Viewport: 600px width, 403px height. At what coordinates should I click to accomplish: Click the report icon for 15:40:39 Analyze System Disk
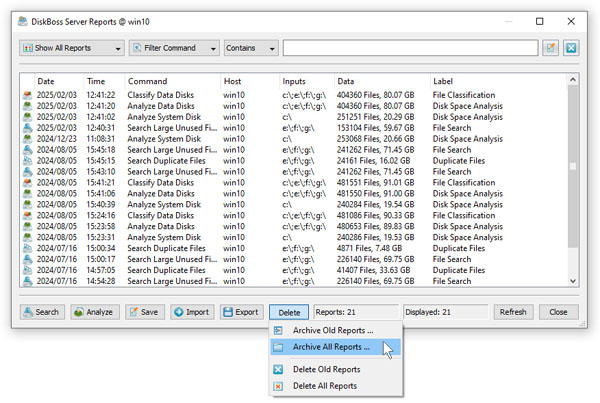coord(27,204)
